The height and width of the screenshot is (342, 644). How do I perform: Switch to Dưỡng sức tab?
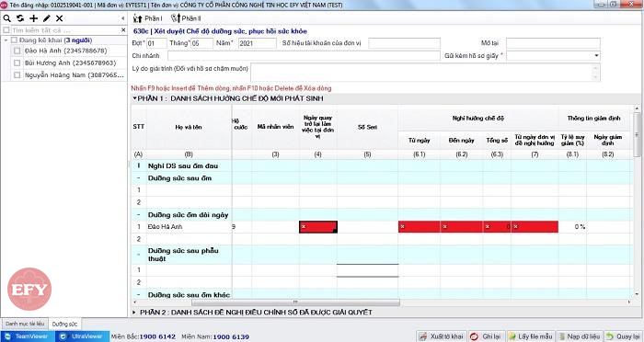pyautogui.click(x=64, y=324)
